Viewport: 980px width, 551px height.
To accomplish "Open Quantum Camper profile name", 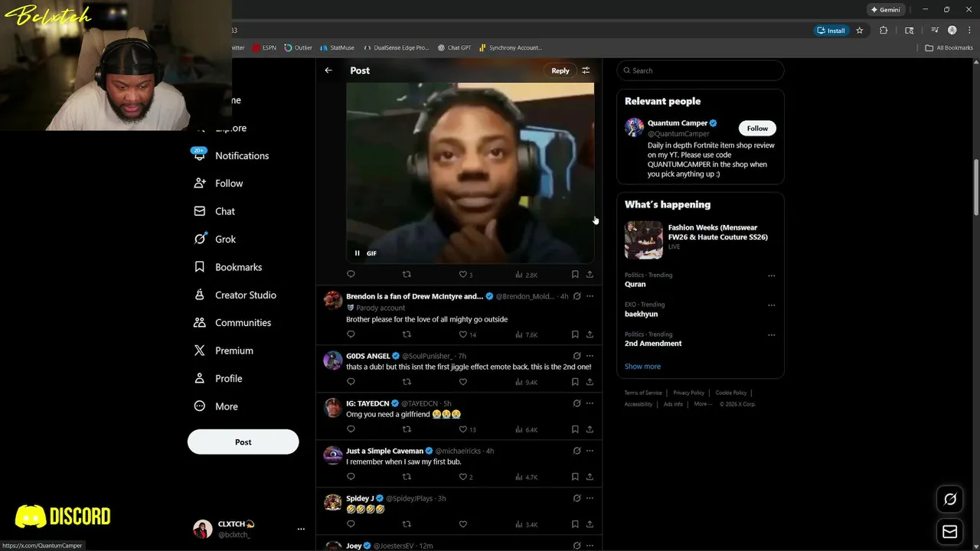I will pyautogui.click(x=678, y=123).
